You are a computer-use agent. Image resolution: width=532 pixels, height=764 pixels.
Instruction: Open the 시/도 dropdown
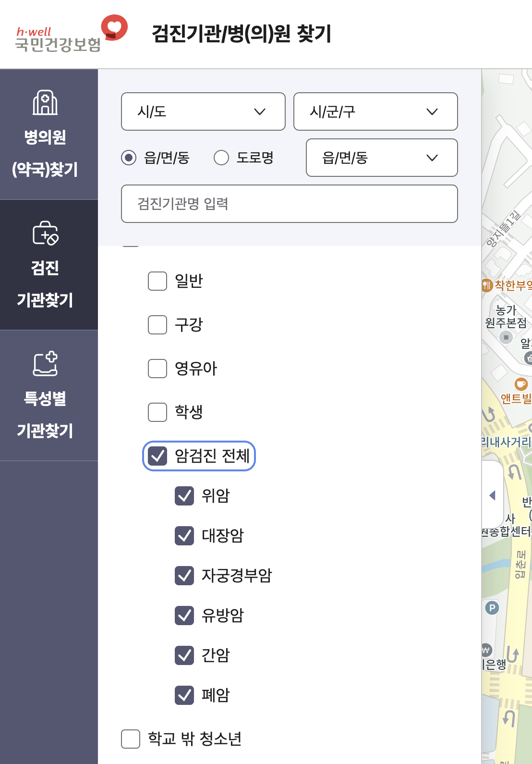(203, 111)
